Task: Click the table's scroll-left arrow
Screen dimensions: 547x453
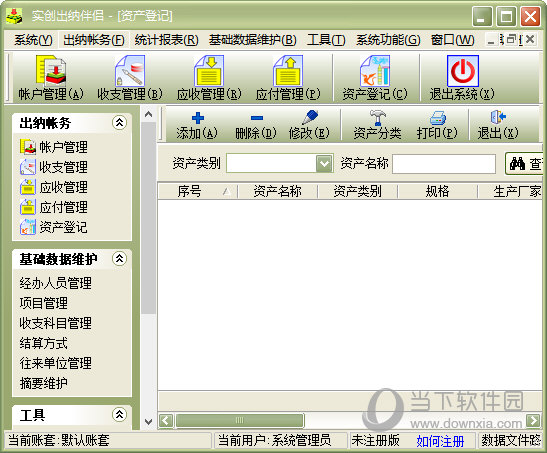Action: pyautogui.click(x=166, y=420)
